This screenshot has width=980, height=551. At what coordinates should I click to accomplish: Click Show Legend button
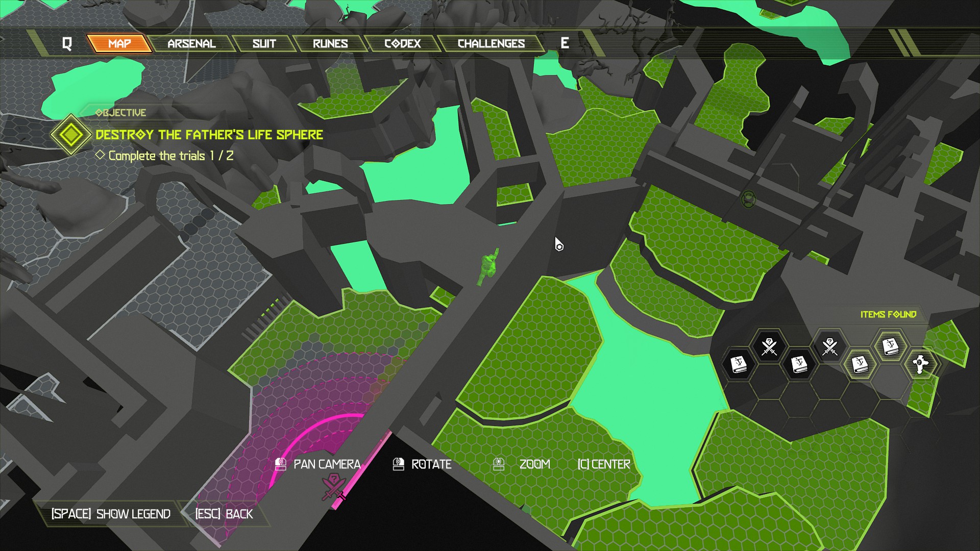click(111, 514)
